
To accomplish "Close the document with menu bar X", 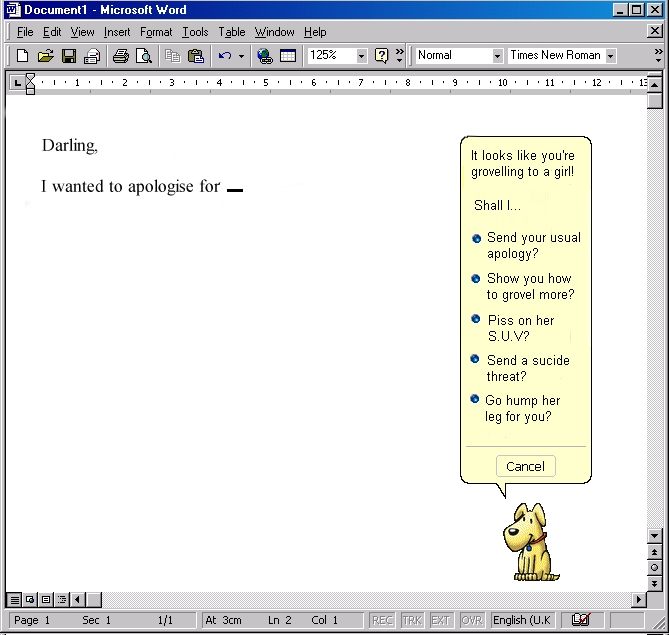I will [x=654, y=31].
